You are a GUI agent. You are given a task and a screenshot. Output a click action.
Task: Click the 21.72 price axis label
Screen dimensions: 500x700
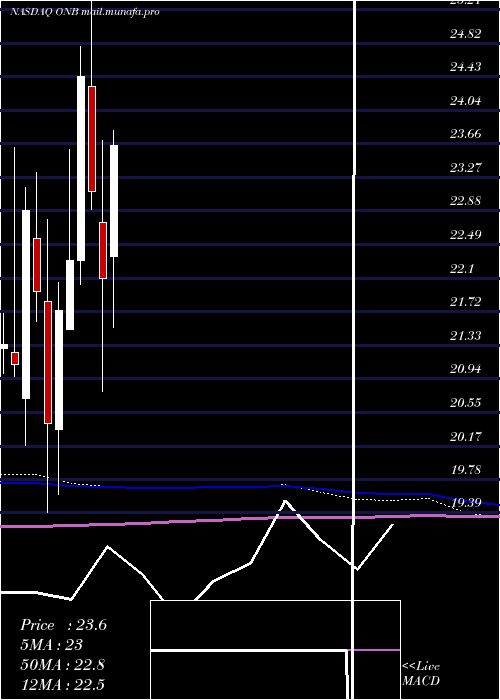[465, 302]
